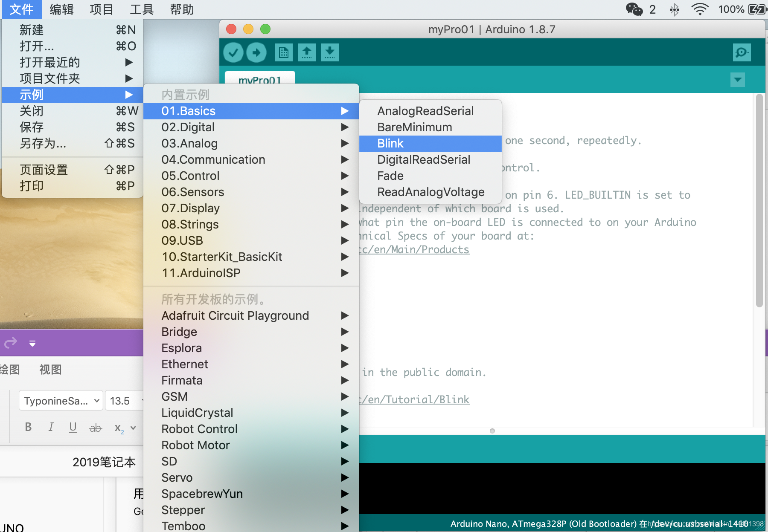Open the tab options dropdown arrow in Arduino

point(738,79)
